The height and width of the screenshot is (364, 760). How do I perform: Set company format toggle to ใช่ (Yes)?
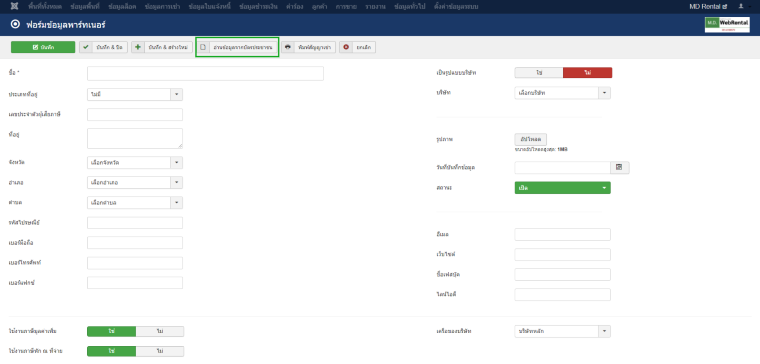539,72
